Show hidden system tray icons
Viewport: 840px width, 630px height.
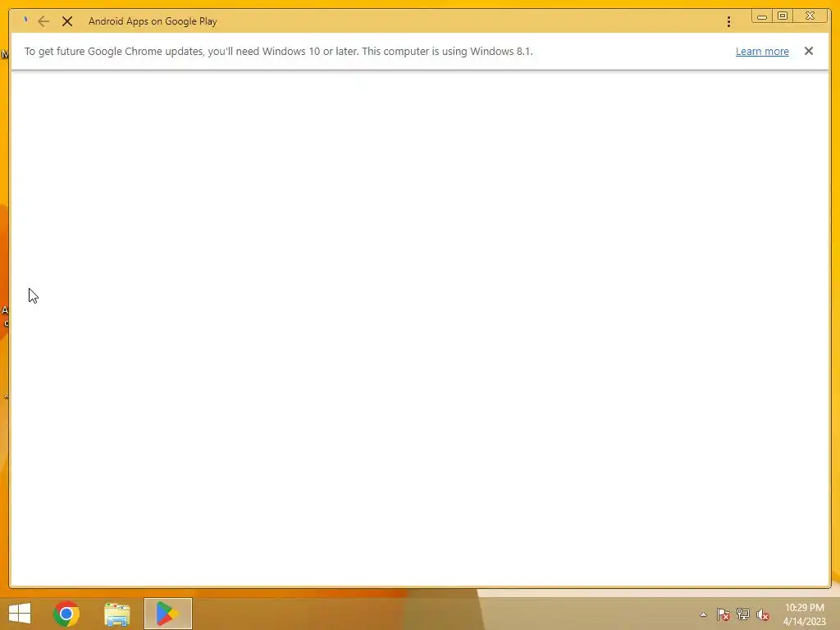click(x=703, y=614)
